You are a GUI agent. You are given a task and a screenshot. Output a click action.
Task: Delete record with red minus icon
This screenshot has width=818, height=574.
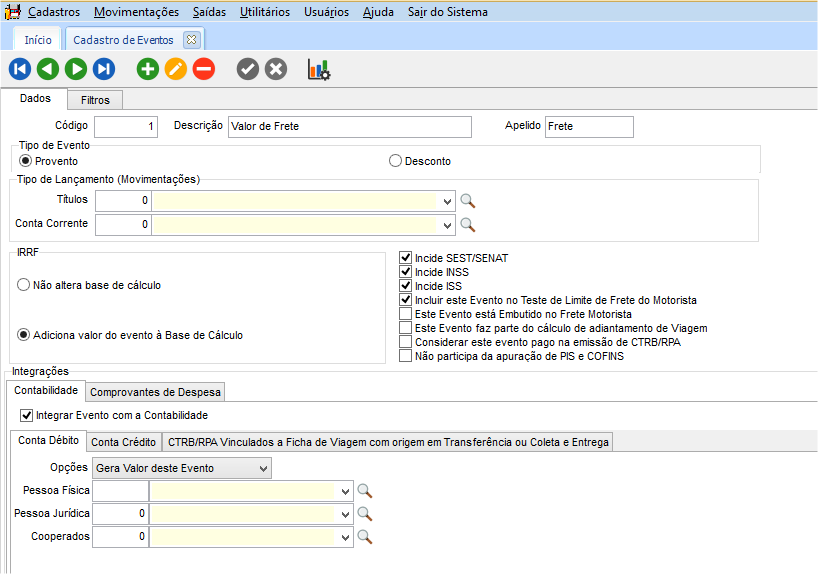[203, 69]
